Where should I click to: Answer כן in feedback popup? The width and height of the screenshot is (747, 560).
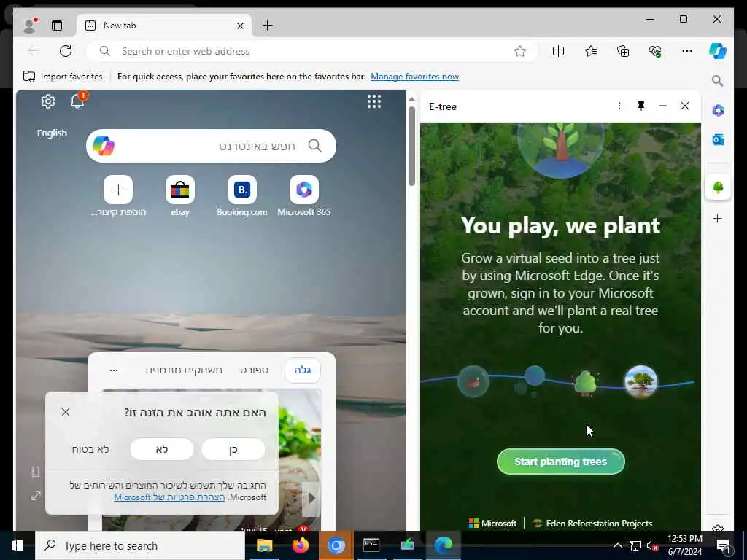pos(233,449)
